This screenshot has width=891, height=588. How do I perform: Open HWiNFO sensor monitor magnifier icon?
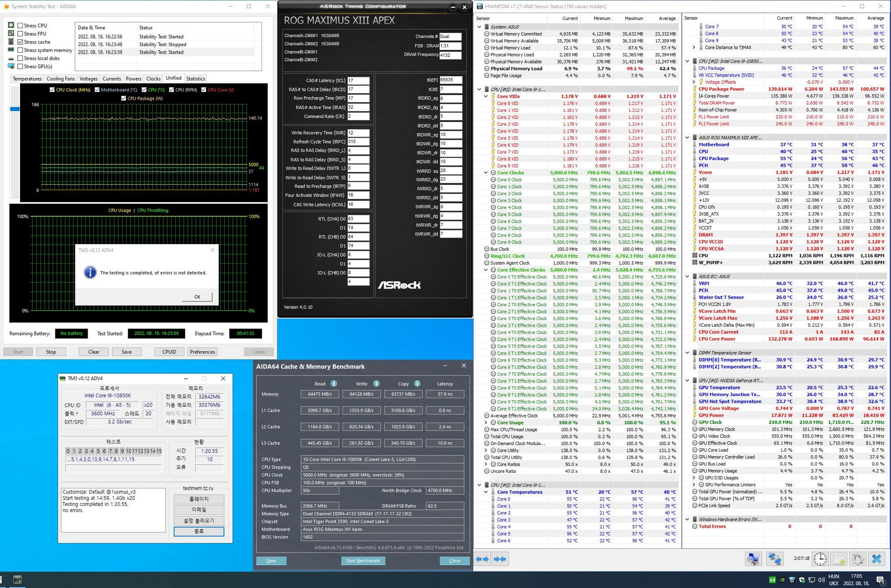click(x=753, y=558)
